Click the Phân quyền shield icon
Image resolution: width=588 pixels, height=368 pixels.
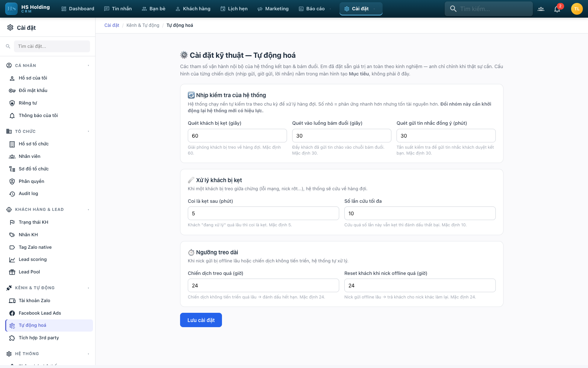[12, 181]
